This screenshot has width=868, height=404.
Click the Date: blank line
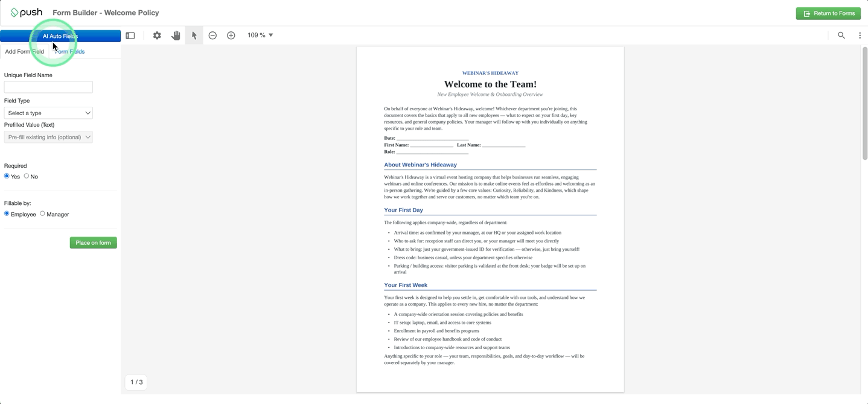pos(432,139)
